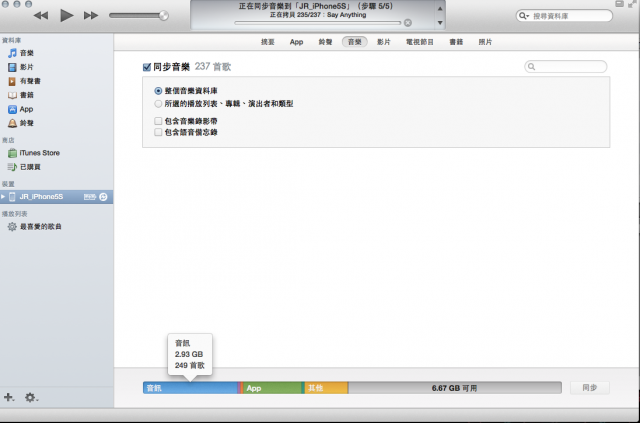Switch to the 摘要 summary tab
The image size is (640, 423).
[x=268, y=42]
